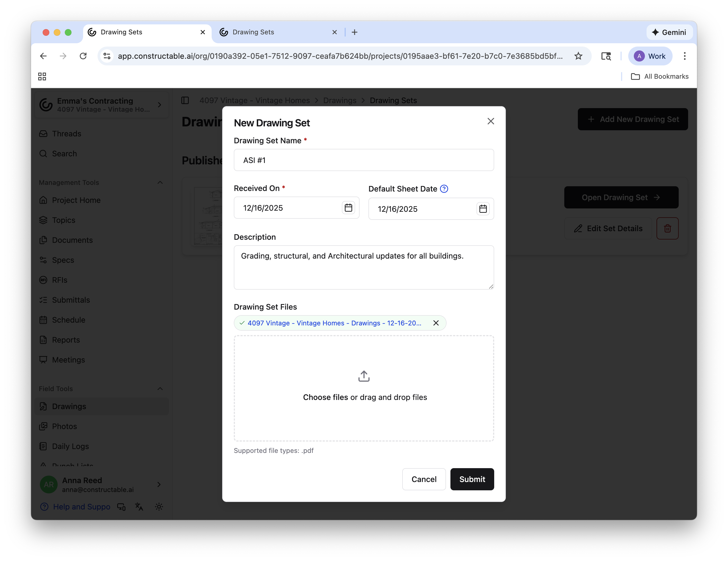Open a new browser tab
This screenshot has height=561, width=728.
[x=355, y=32]
